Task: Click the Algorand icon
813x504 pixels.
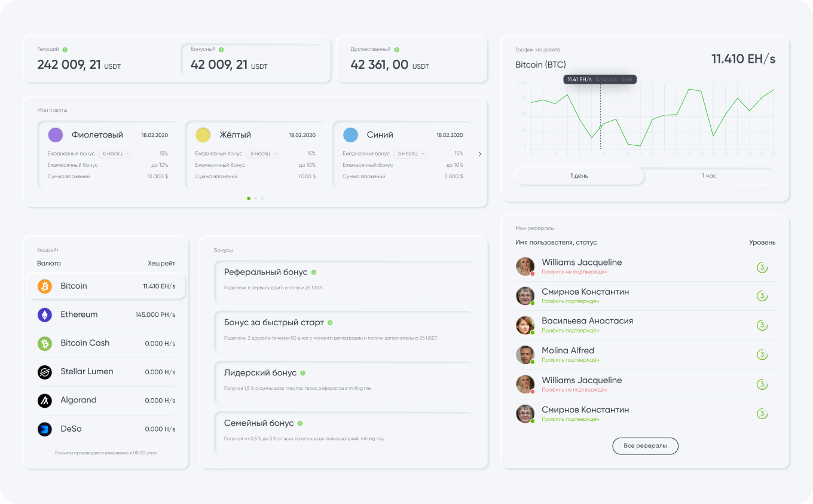Action: point(45,401)
